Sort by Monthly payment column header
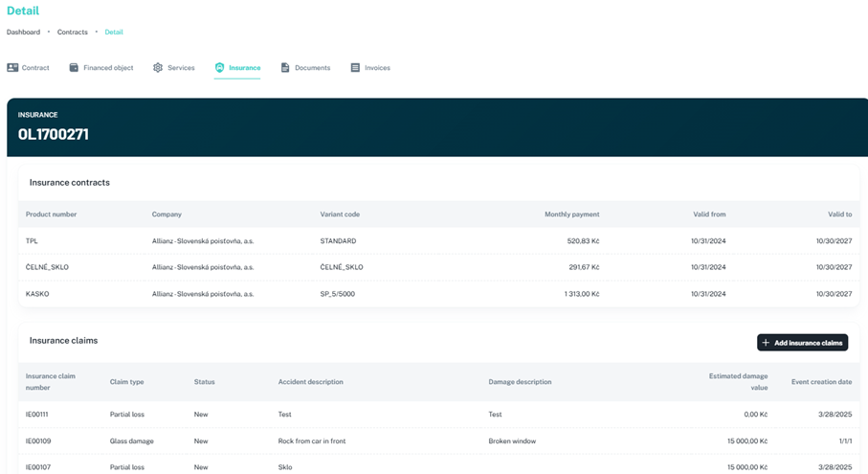This screenshot has width=868, height=474. click(571, 214)
